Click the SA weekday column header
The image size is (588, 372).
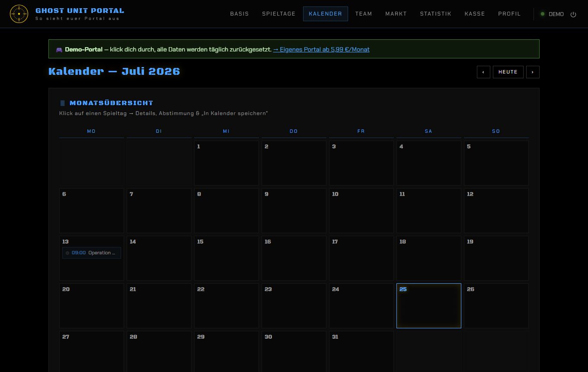[x=428, y=131]
